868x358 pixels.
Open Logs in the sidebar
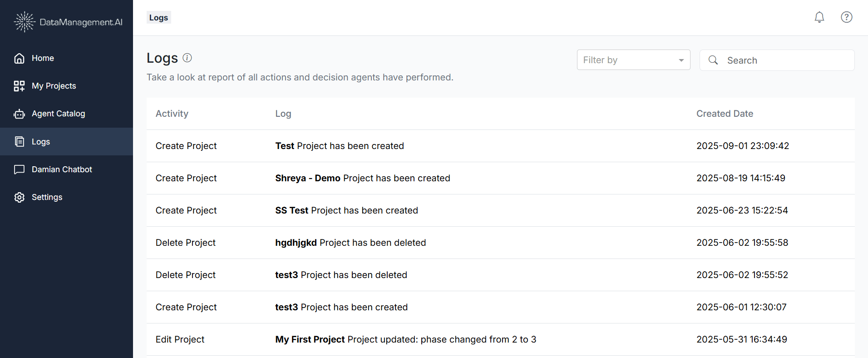[x=41, y=142]
